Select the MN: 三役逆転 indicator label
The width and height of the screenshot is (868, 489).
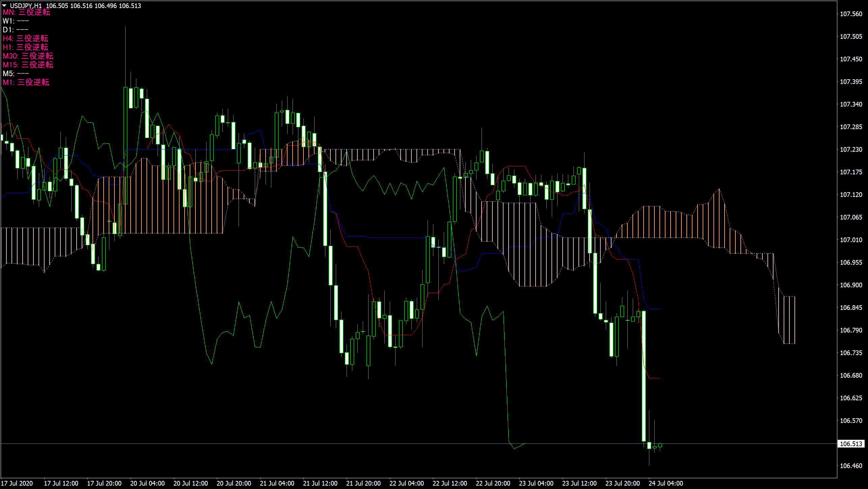[27, 13]
